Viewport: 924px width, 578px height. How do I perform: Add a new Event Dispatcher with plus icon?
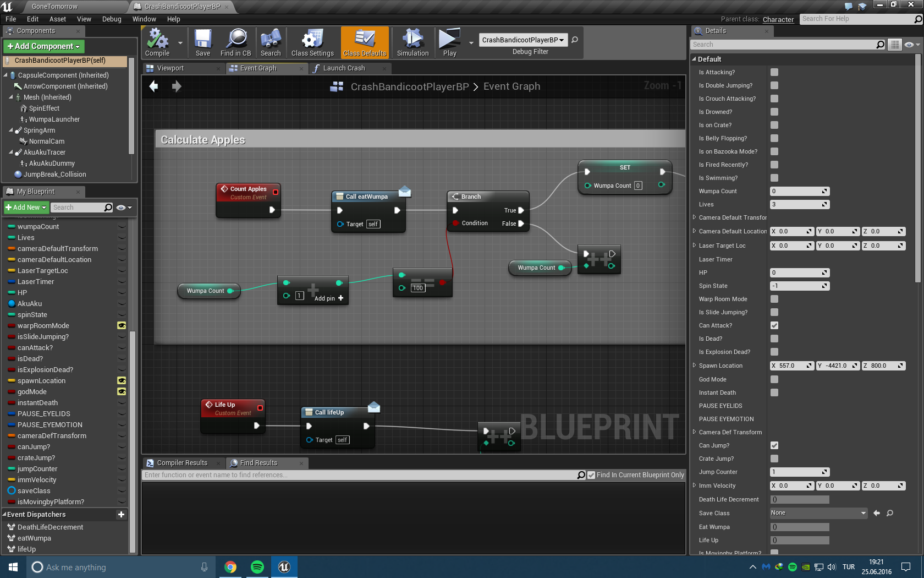pos(121,514)
